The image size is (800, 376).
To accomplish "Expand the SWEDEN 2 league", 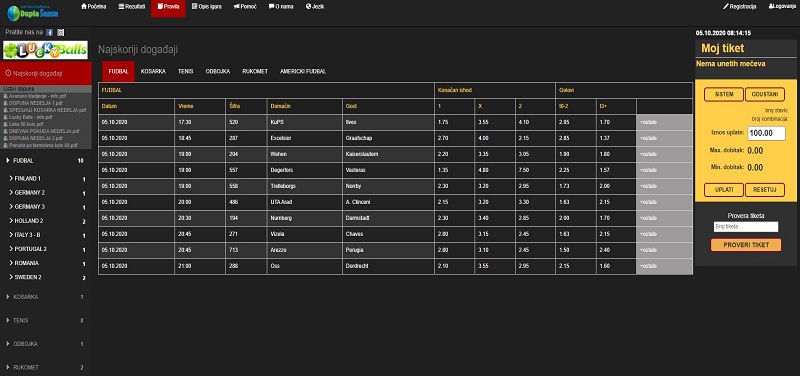I will tap(46, 278).
